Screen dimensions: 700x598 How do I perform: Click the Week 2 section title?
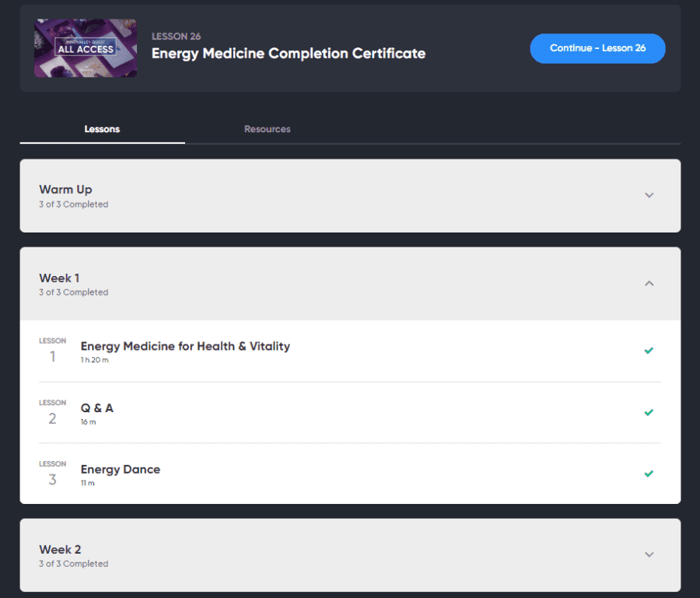point(60,549)
